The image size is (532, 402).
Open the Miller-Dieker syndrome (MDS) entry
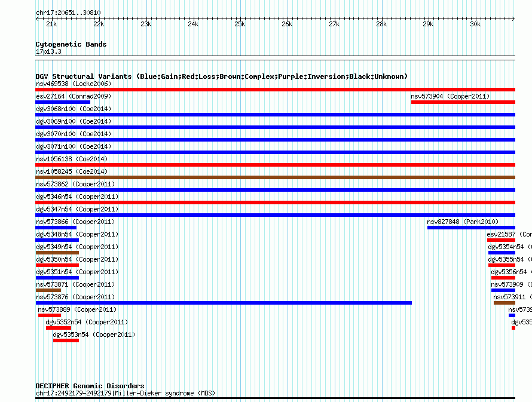(x=126, y=393)
